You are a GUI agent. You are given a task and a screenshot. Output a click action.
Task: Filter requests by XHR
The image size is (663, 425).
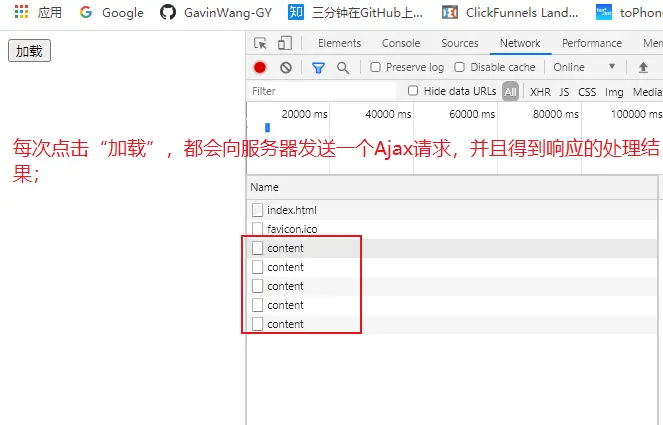(540, 92)
